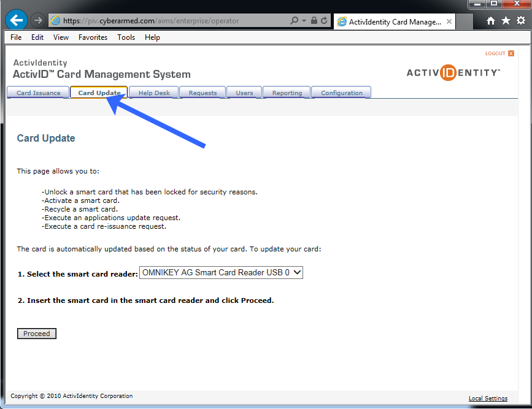Switch to the Card Issuance tab
The width and height of the screenshot is (532, 409).
pyautogui.click(x=38, y=93)
